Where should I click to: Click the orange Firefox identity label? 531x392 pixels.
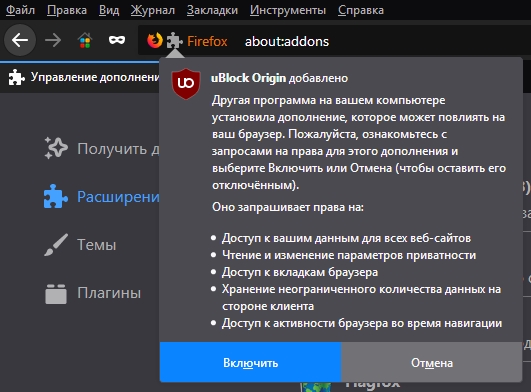click(207, 41)
